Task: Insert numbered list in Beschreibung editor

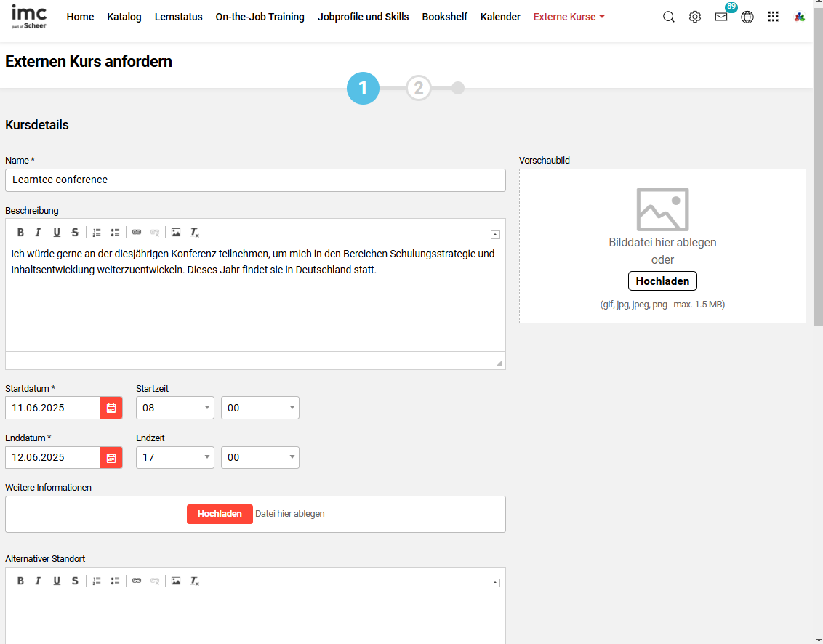Action: coord(97,233)
